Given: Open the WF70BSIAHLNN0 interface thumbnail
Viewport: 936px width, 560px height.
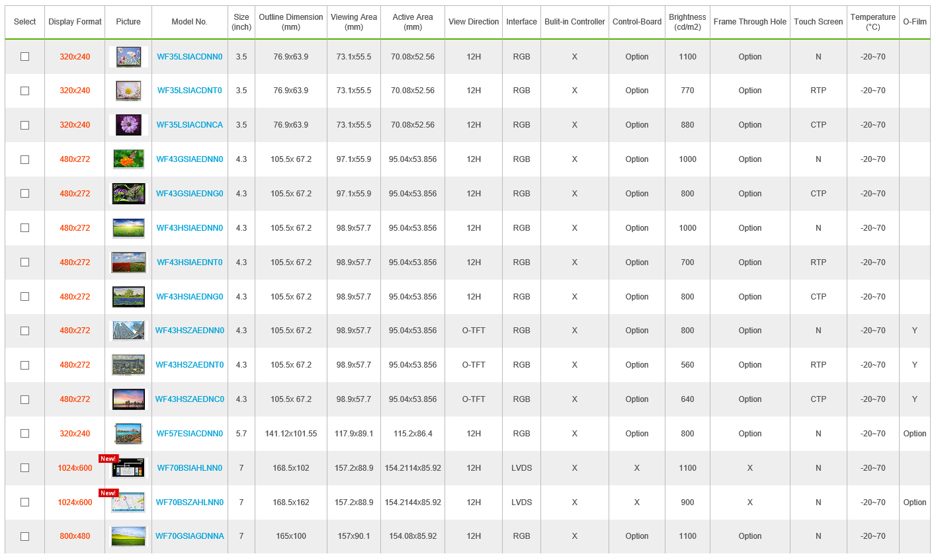Looking at the screenshot, I should coord(128,469).
